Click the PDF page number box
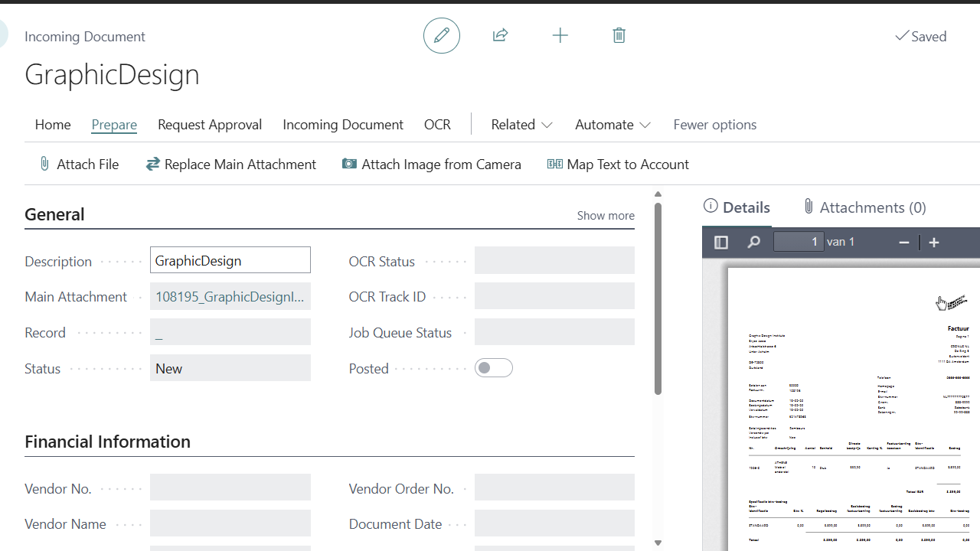Screen dimensions: 980x551 799,242
